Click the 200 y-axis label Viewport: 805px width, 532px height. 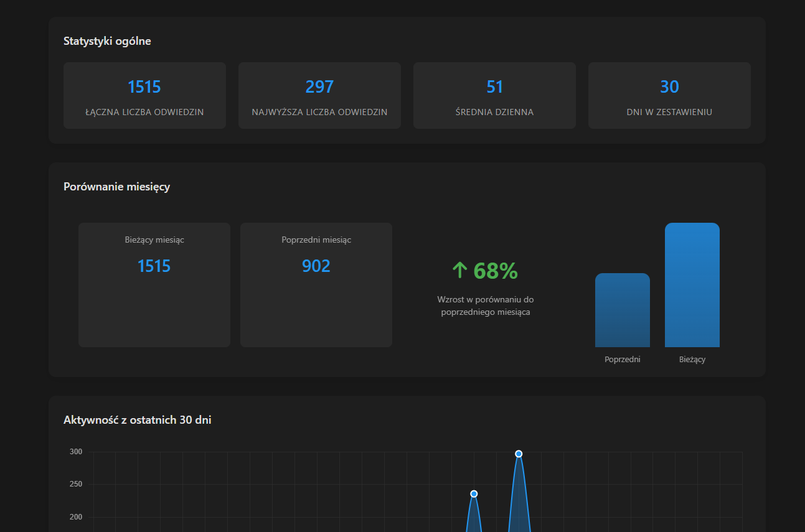click(77, 517)
